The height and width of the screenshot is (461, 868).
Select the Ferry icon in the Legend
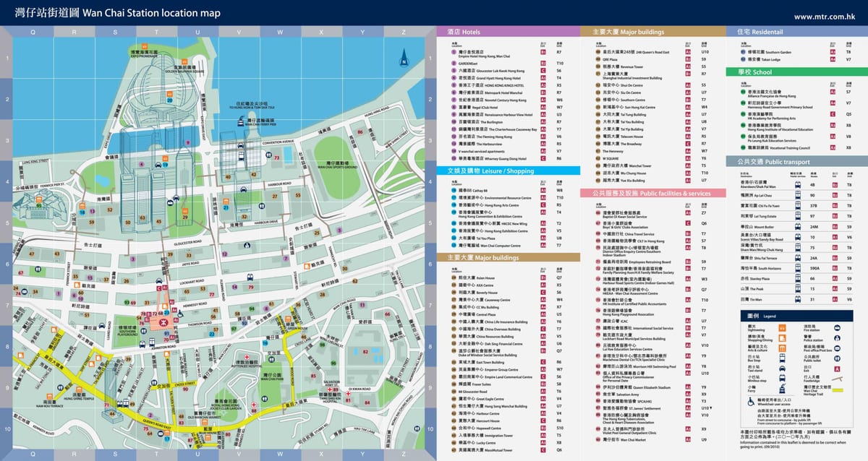coord(782,389)
